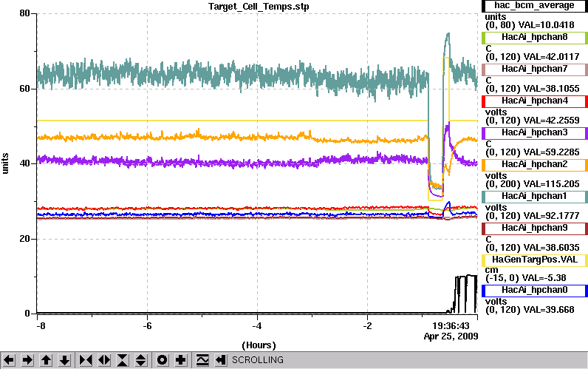Pan the graph up with the up arrow
The height and width of the screenshot is (369, 588).
(46, 360)
